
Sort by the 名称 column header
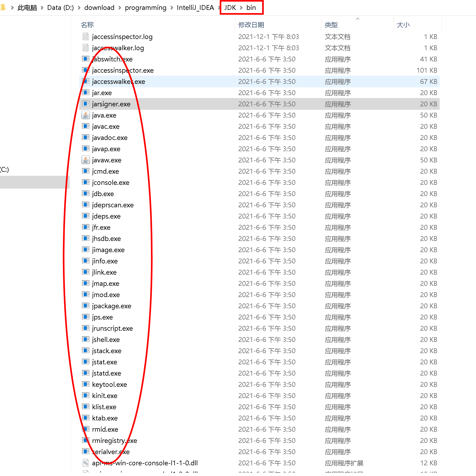click(x=87, y=25)
